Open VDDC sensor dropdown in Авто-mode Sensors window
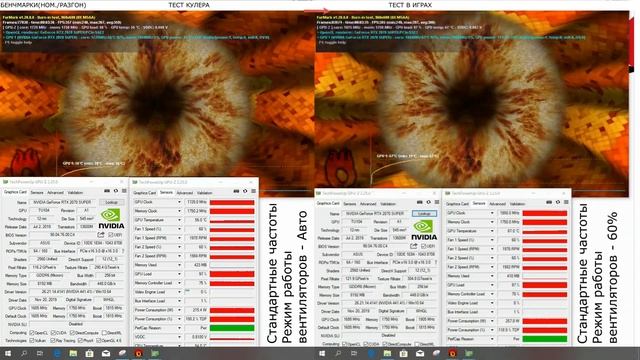The width and height of the screenshot is (640, 360). pyautogui.click(x=179, y=337)
